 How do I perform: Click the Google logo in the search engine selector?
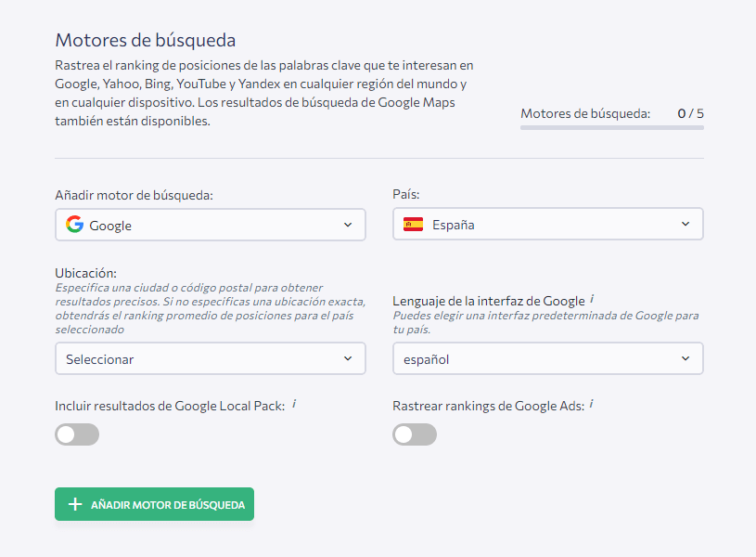pos(75,225)
